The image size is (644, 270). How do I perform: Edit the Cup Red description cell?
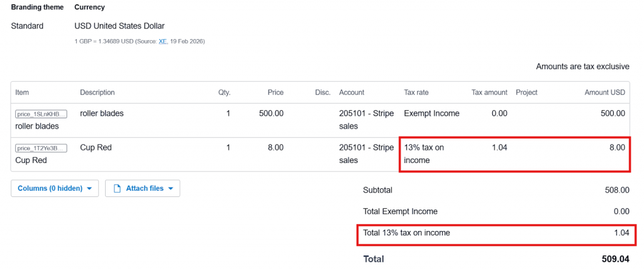[x=96, y=148]
